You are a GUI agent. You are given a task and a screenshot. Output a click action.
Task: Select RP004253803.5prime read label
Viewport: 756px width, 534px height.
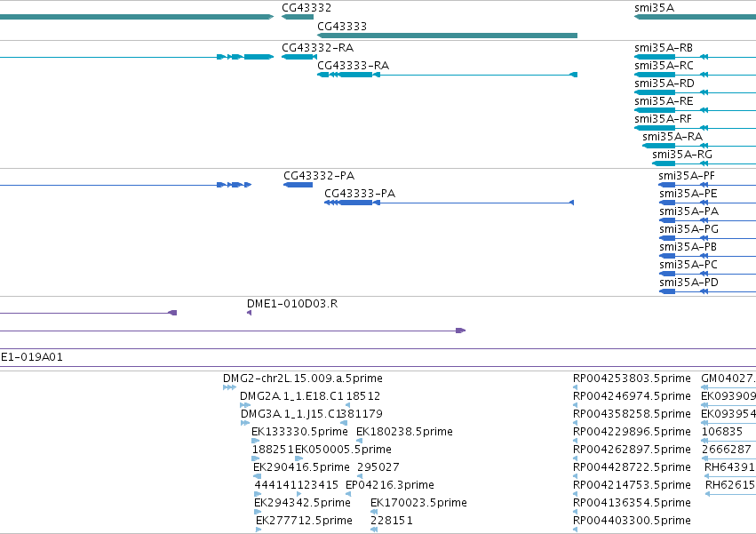click(632, 379)
